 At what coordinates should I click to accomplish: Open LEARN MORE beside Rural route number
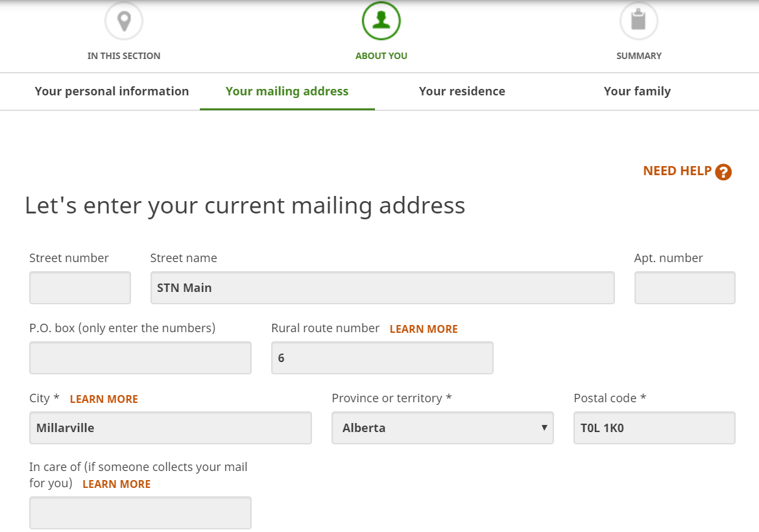pos(423,329)
